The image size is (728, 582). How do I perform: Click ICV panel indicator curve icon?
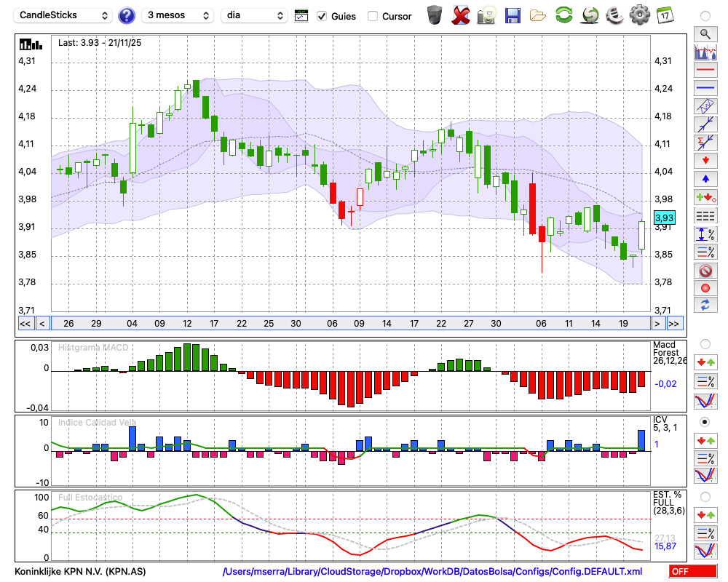pyautogui.click(x=705, y=475)
